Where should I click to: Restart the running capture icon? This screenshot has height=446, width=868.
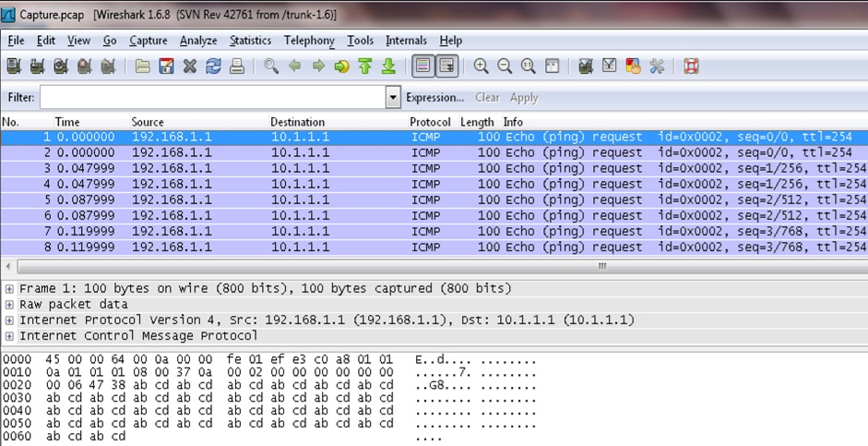point(108,66)
